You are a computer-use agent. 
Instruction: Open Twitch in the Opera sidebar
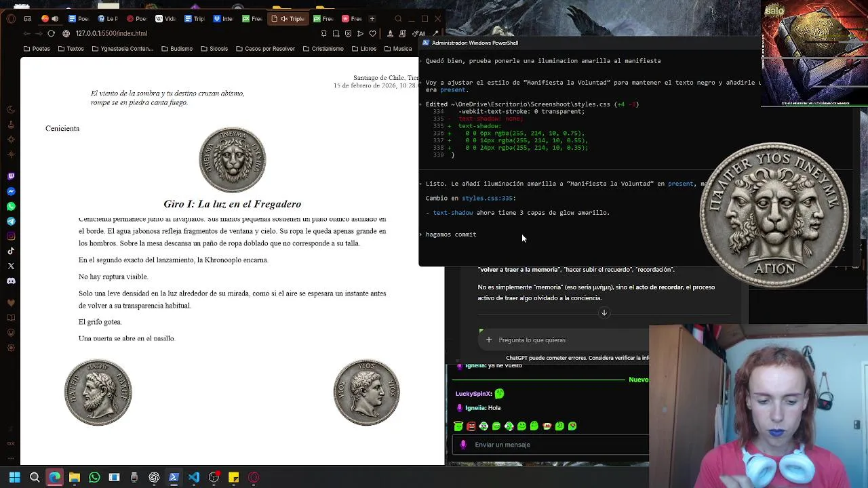11,176
